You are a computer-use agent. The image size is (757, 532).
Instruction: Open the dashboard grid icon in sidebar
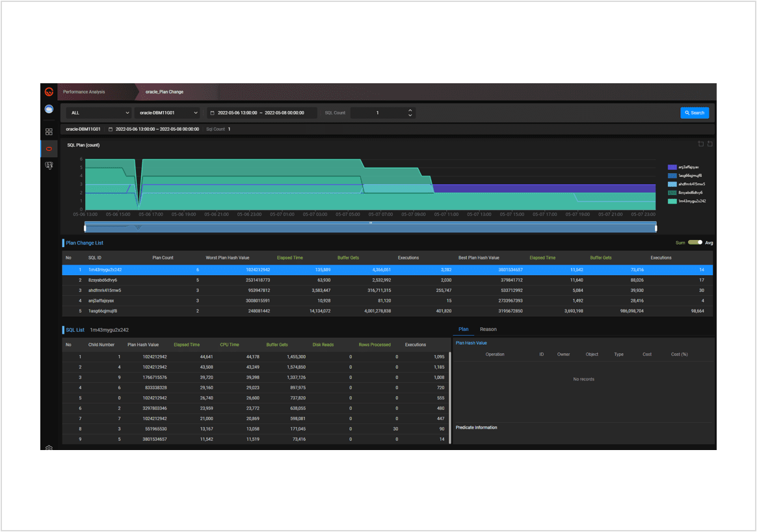pyautogui.click(x=49, y=131)
